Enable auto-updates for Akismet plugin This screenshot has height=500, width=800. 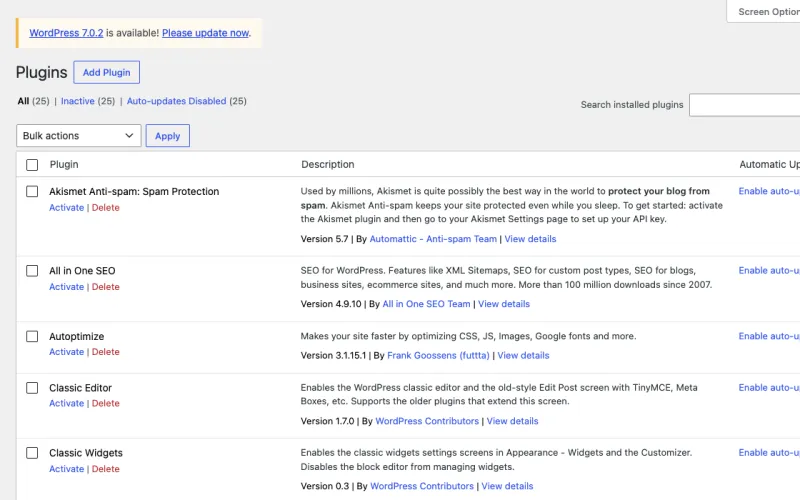769,191
